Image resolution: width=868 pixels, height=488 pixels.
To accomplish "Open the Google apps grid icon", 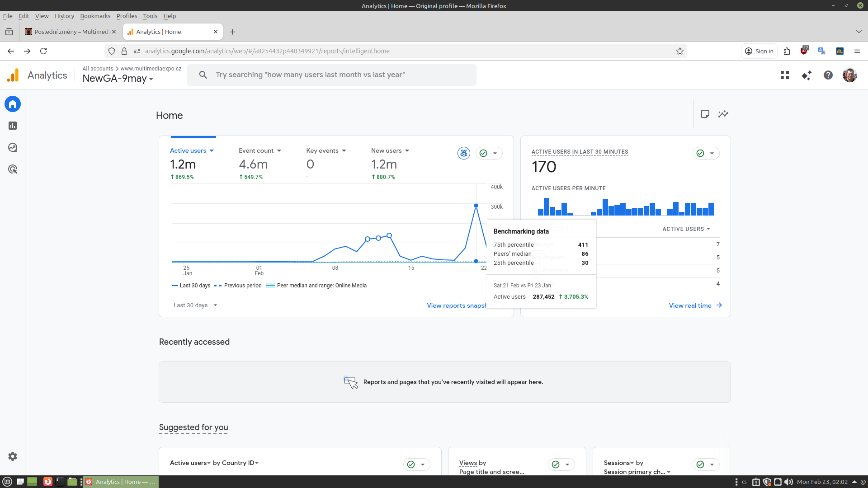I will (x=785, y=75).
